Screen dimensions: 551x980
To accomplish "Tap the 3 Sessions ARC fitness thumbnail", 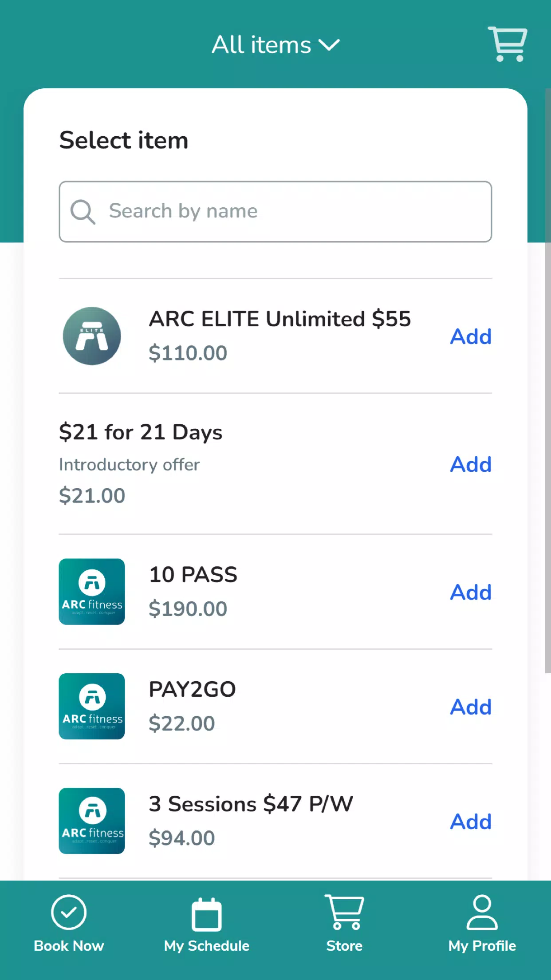I will click(x=92, y=821).
